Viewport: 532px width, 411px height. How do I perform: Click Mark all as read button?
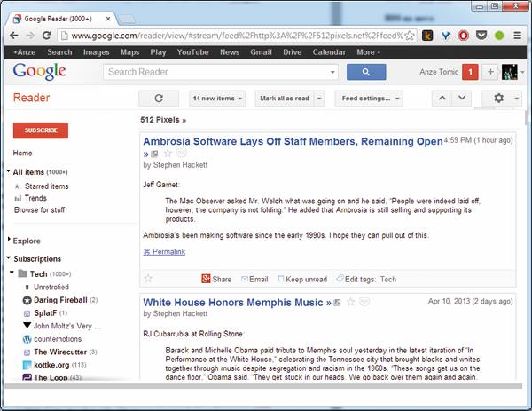285,99
